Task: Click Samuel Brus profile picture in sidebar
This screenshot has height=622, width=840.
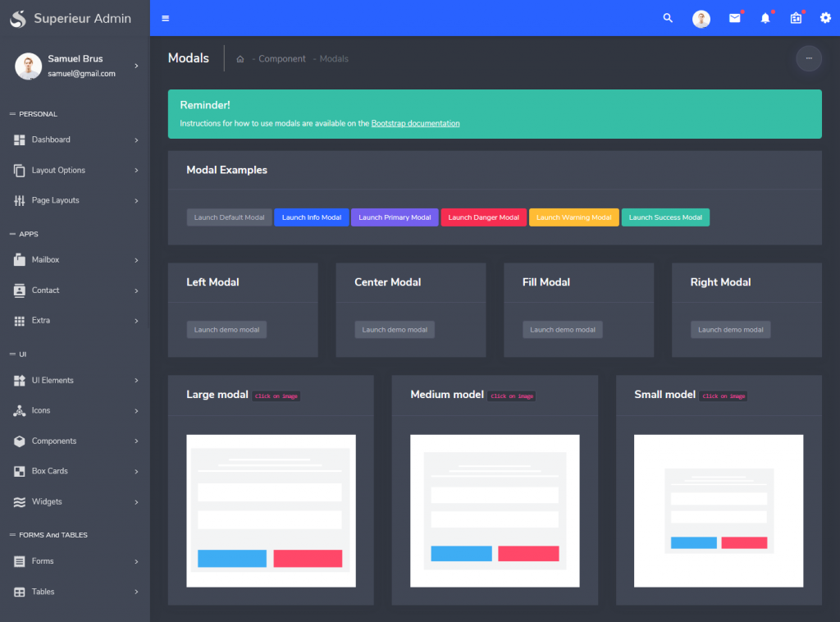Action: pyautogui.click(x=28, y=66)
